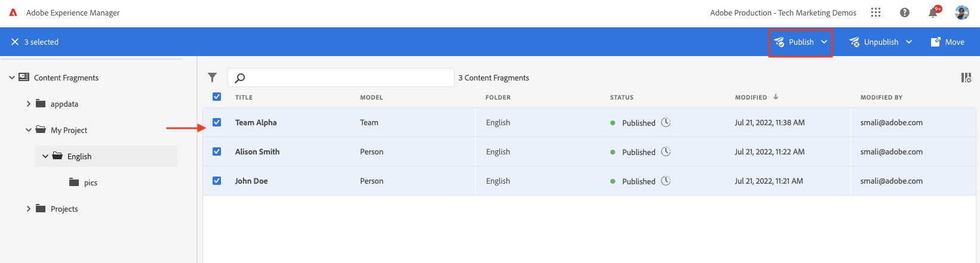Open the user profile avatar
980x263 pixels.
(962, 13)
